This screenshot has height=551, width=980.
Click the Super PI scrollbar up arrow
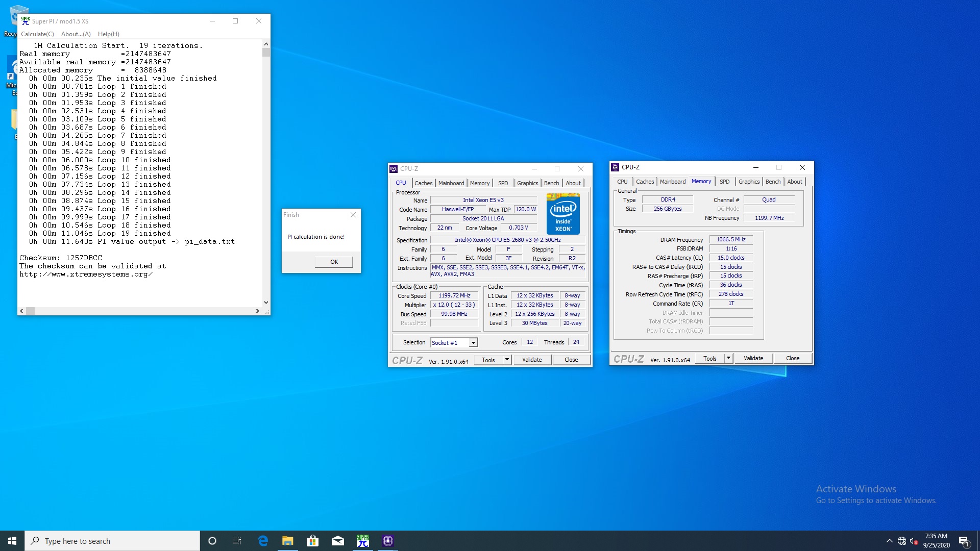pos(266,44)
